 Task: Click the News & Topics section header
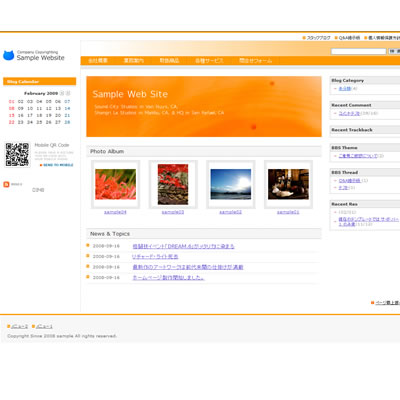pos(204,234)
